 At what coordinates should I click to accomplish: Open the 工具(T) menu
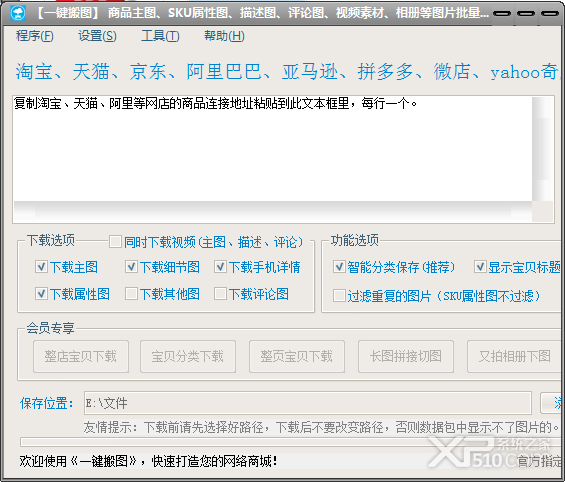tap(160, 36)
